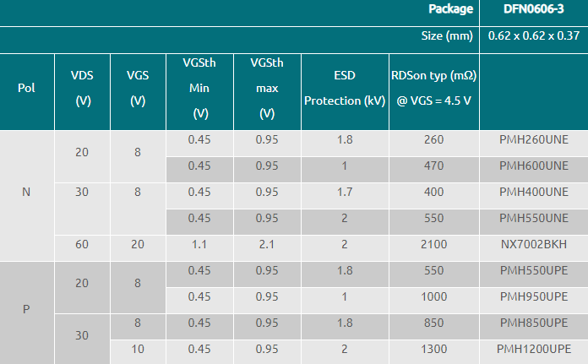Viewport: 588px width, 364px height.
Task: Select the VDS (V) column header
Action: (83, 88)
